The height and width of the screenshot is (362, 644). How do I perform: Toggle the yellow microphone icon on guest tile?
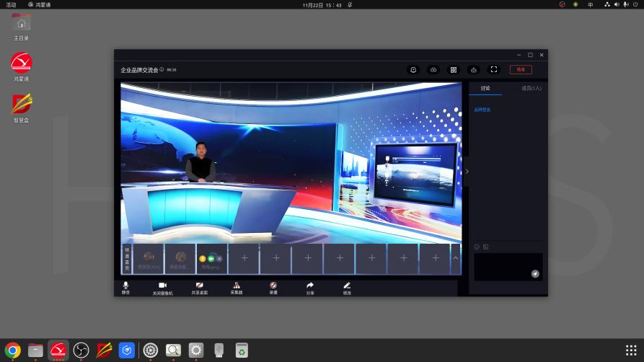pos(203,258)
